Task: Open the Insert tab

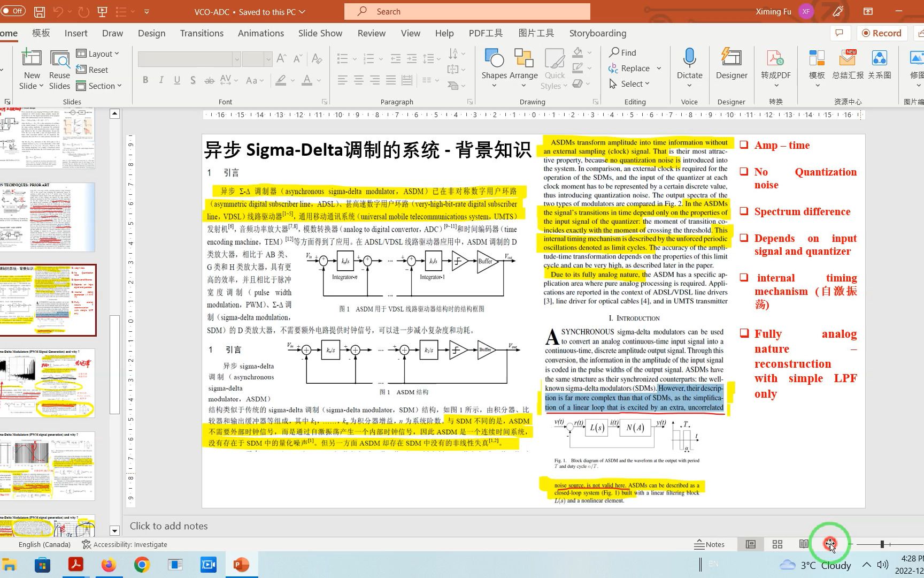Action: click(x=76, y=33)
